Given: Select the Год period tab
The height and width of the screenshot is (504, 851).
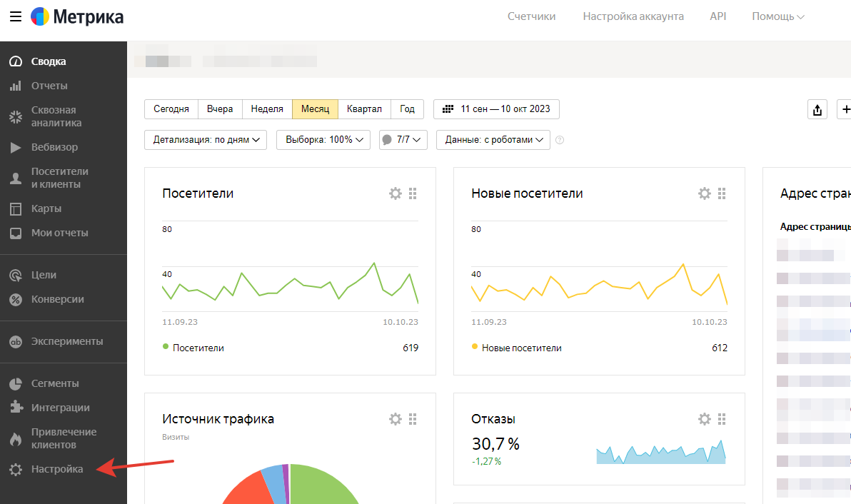Looking at the screenshot, I should click(408, 109).
